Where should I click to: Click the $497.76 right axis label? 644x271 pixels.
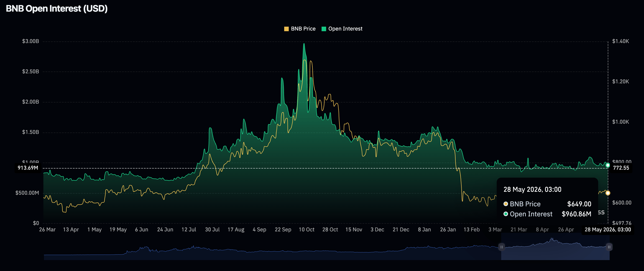pos(622,223)
